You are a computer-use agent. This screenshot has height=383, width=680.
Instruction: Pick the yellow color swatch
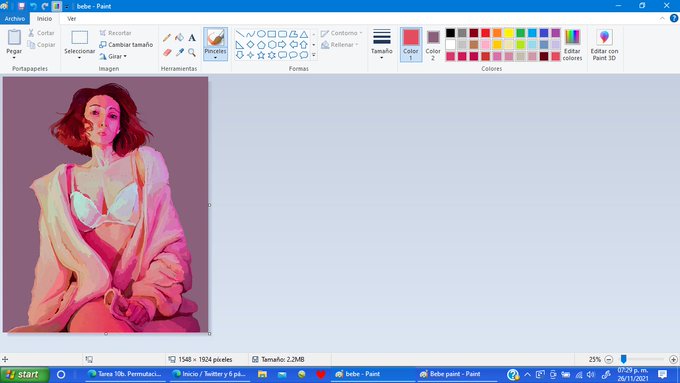[509, 33]
